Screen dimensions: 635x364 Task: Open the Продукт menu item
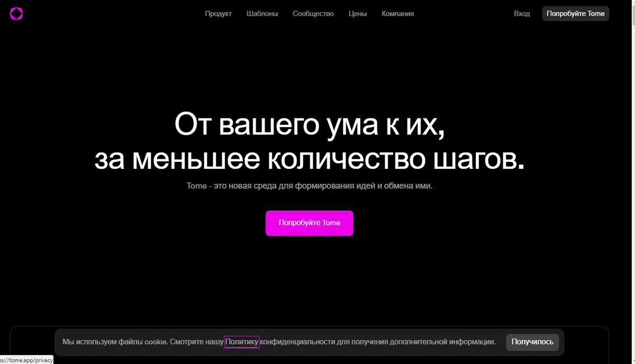click(x=219, y=14)
